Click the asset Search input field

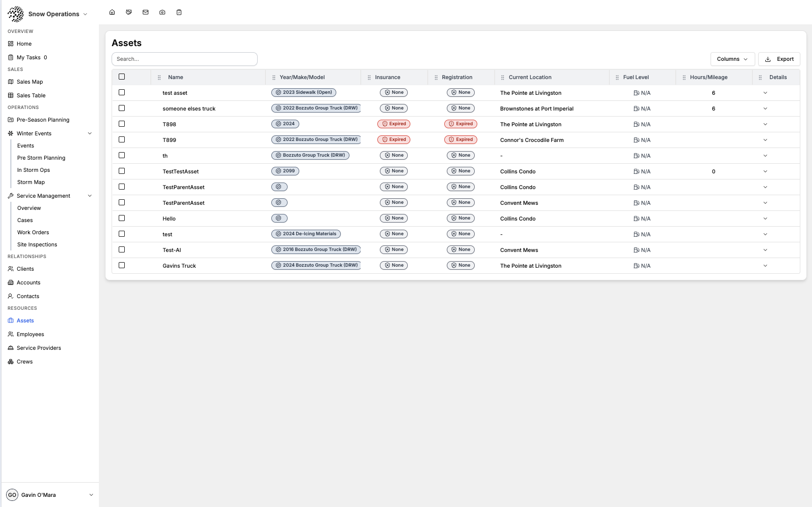click(x=185, y=59)
